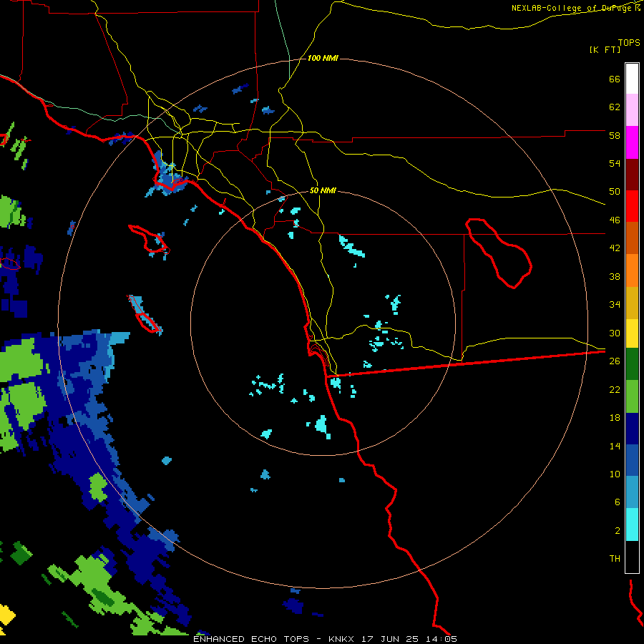The width and height of the screenshot is (644, 644).
Task: Click the "50 NMI" range ring label
Action: 323,190
